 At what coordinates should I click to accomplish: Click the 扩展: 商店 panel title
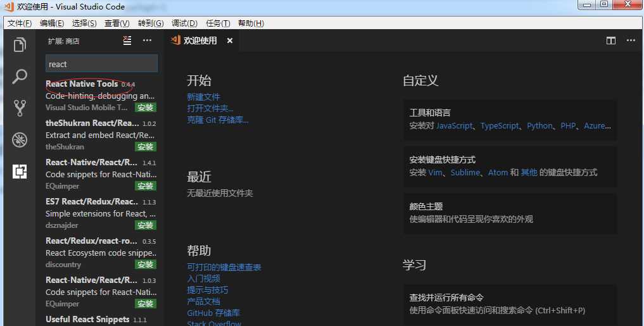64,41
